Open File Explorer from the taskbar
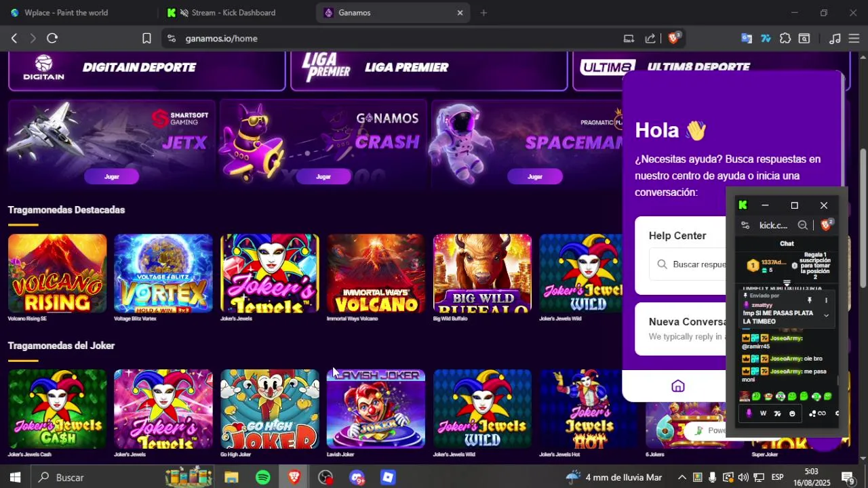 pos(232,477)
